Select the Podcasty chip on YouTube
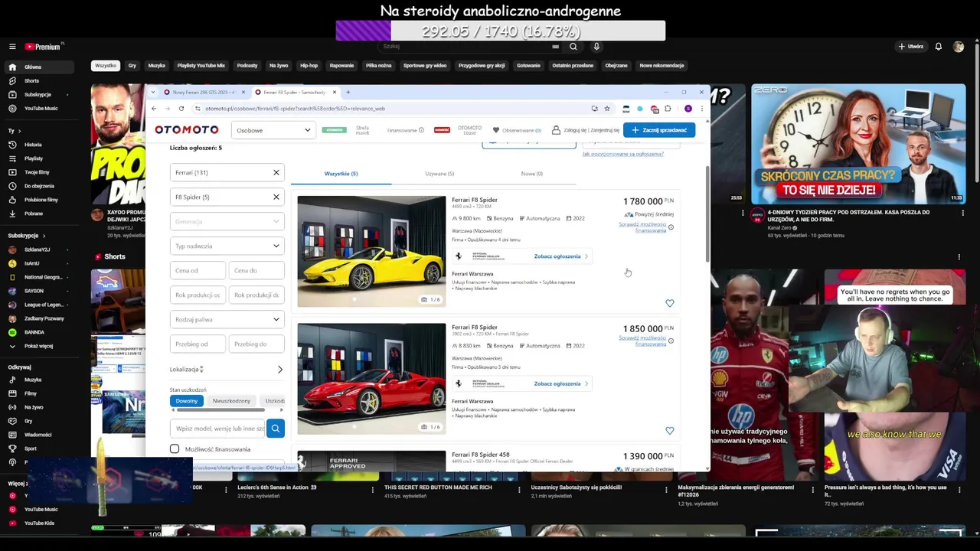Viewport: 980px width, 551px height. (247, 66)
